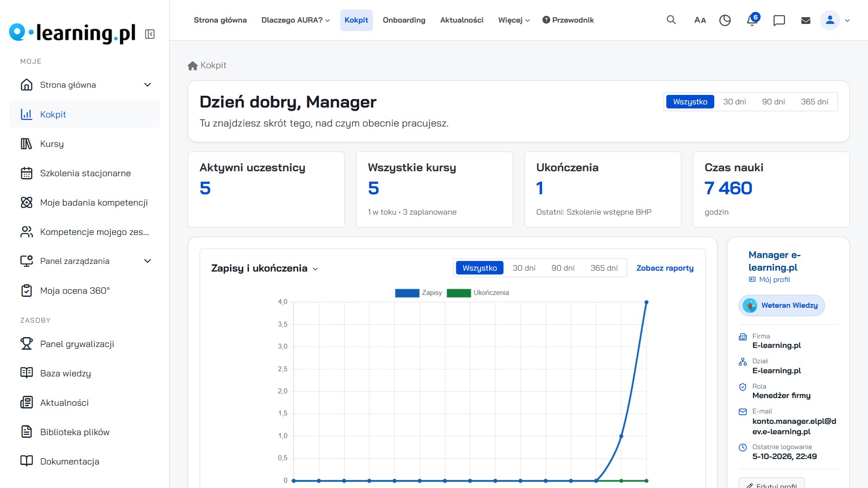Screen dimensions: 868x488
Task: Open the Więcej dropdown menu
Action: (514, 20)
